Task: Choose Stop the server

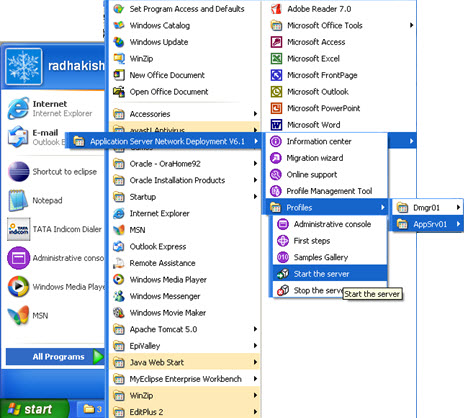Action: click(x=308, y=291)
